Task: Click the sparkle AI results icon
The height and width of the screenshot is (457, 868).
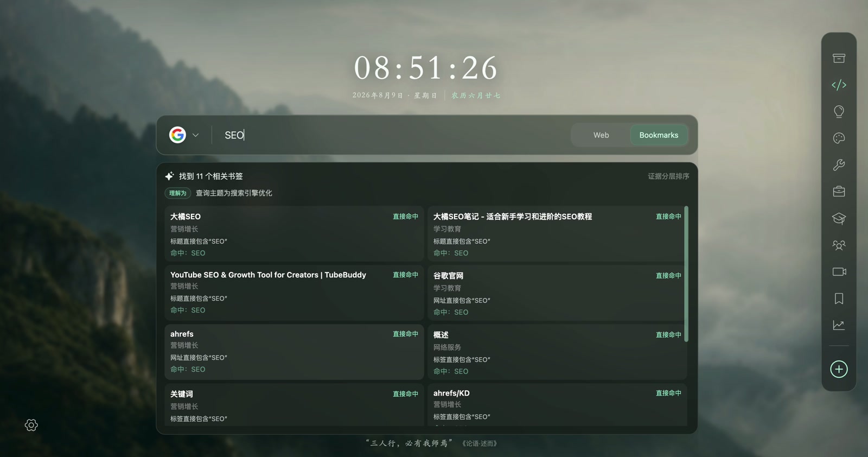Action: [x=169, y=176]
